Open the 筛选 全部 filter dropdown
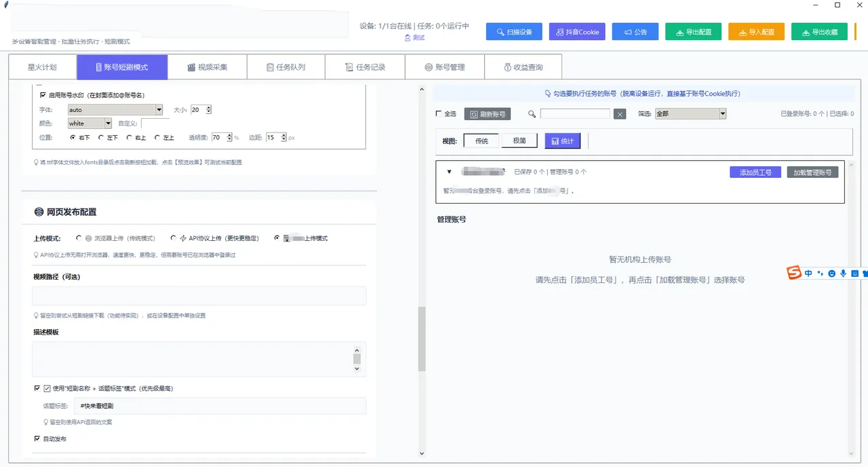Image resolution: width=868 pixels, height=467 pixels. [690, 114]
